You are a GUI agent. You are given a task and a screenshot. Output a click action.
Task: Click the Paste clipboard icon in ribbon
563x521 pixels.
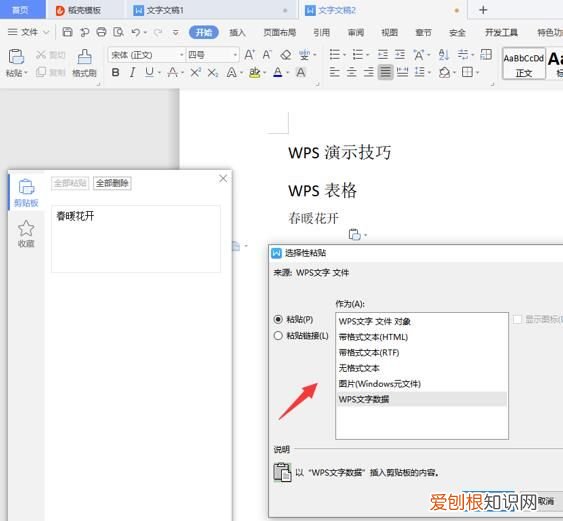tap(16, 57)
